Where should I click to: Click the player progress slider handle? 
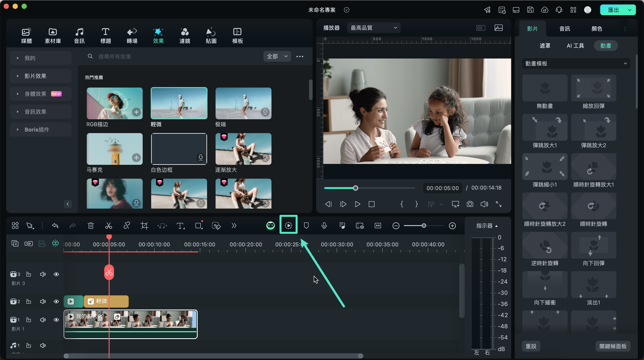pyautogui.click(x=355, y=188)
